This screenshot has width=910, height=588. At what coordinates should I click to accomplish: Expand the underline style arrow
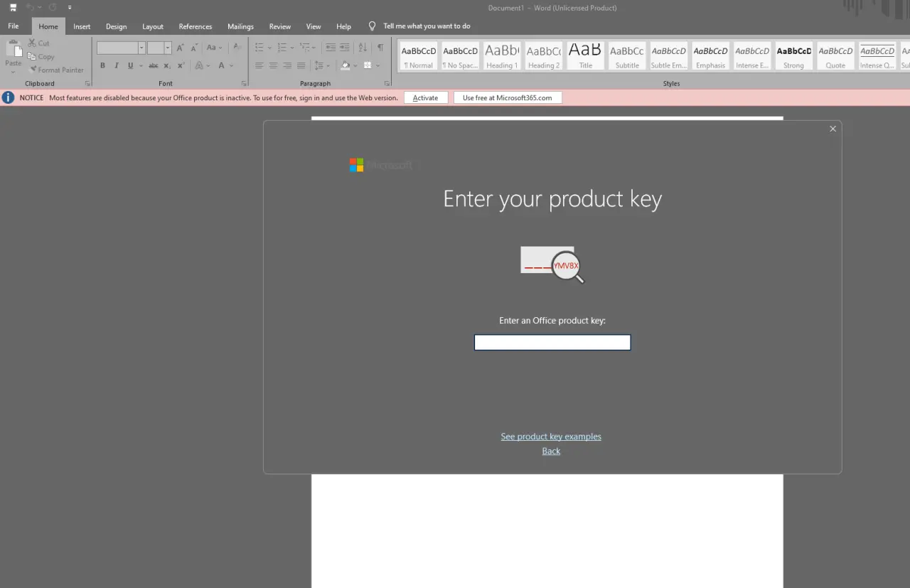tap(141, 65)
